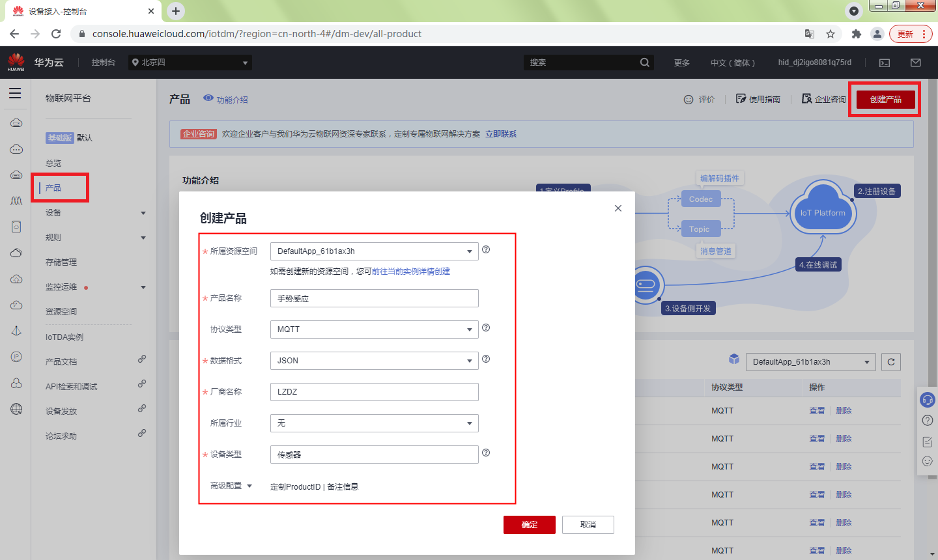Reload the page in browser
The height and width of the screenshot is (560, 938).
pyautogui.click(x=56, y=34)
